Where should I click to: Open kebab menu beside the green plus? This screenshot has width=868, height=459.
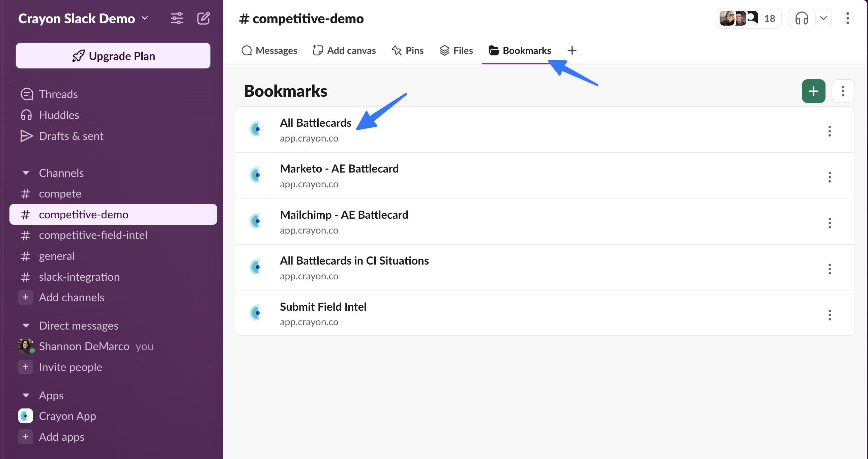click(x=843, y=91)
